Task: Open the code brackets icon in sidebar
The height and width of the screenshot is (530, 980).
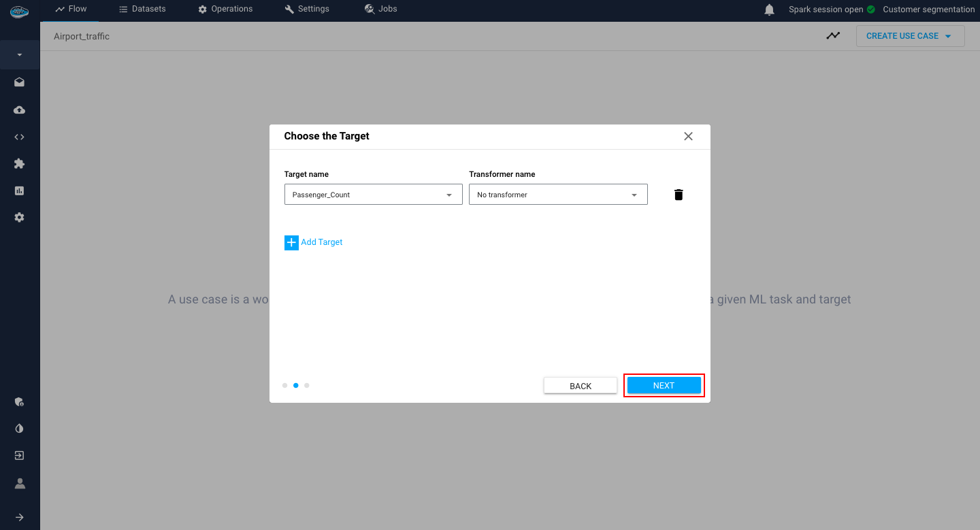Action: 20,137
